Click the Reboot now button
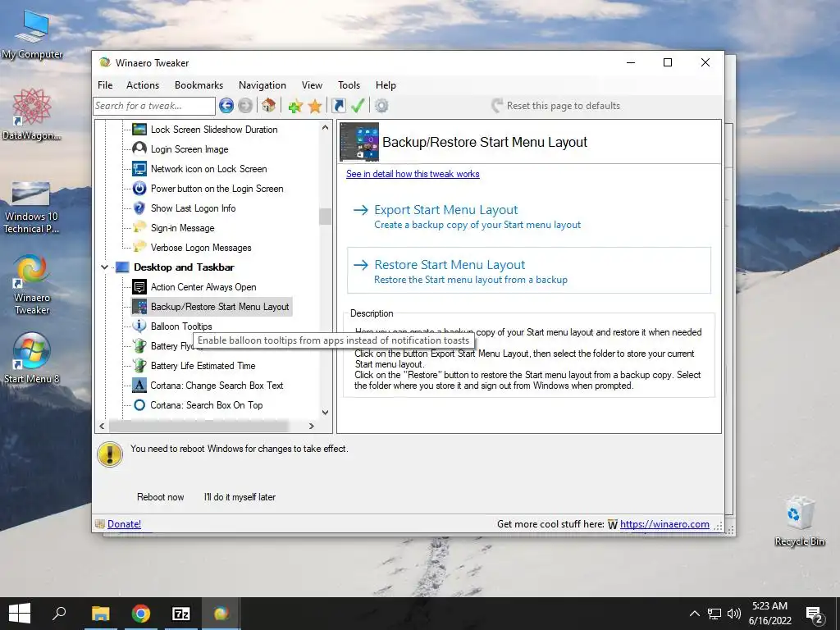Image resolution: width=840 pixels, height=630 pixels. tap(160, 496)
